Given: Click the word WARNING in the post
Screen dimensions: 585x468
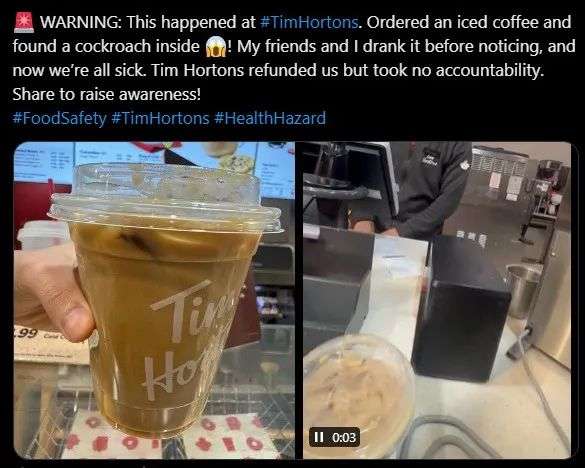Looking at the screenshot, I should point(80,22).
